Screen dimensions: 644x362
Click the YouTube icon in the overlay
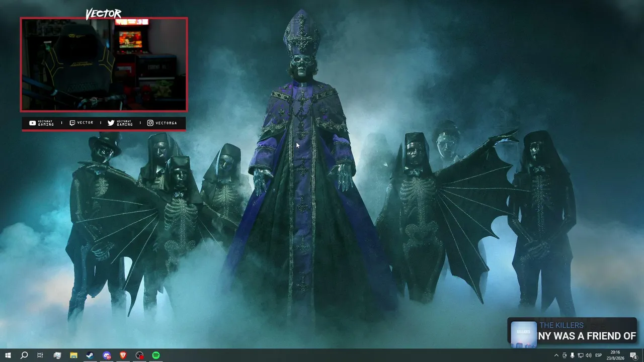click(x=33, y=123)
